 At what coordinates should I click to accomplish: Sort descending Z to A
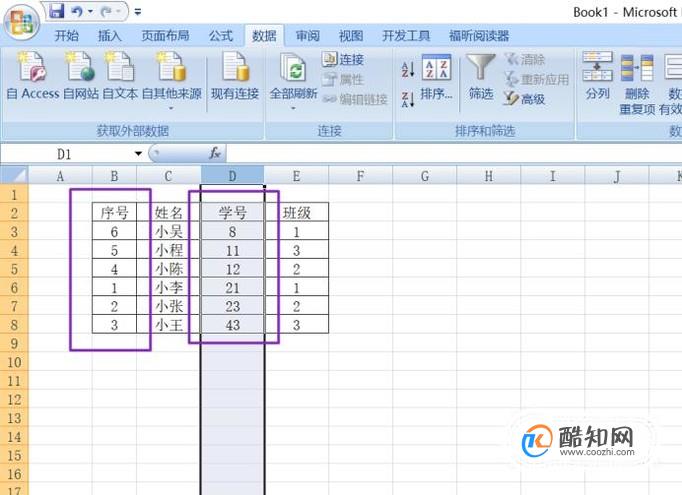point(408,99)
